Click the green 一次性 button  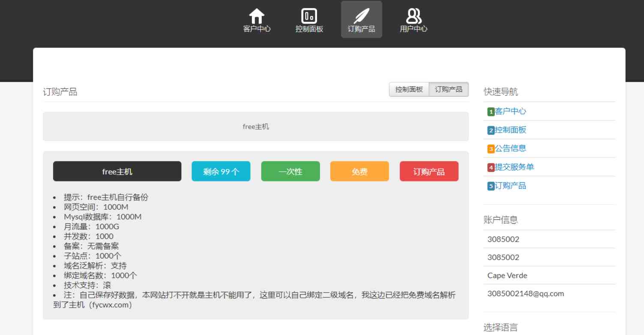click(291, 171)
